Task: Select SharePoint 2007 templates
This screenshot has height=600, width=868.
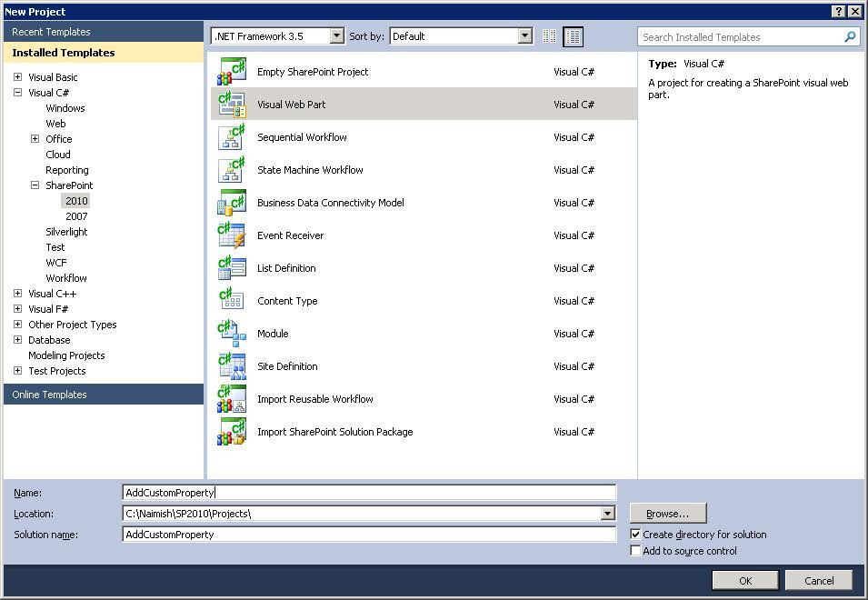Action: pos(76,216)
